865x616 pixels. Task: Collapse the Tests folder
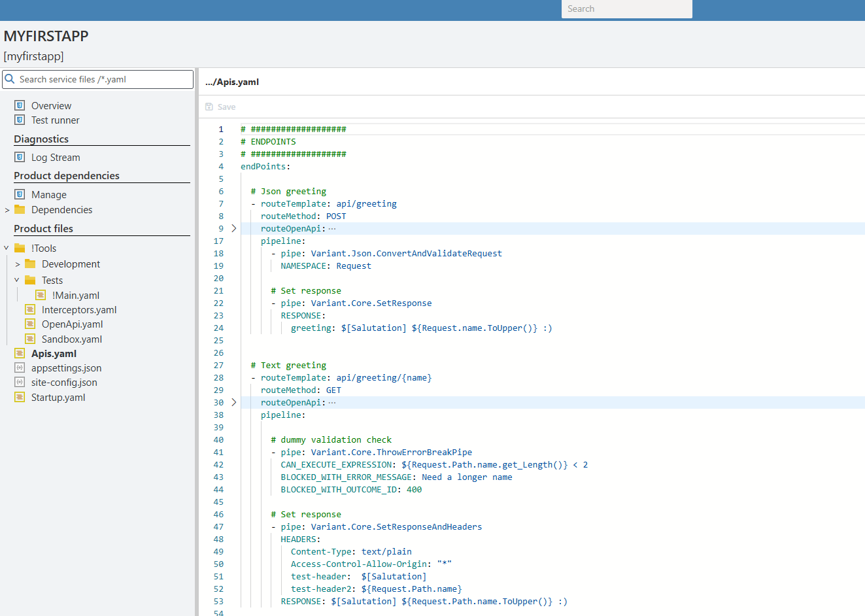click(17, 280)
